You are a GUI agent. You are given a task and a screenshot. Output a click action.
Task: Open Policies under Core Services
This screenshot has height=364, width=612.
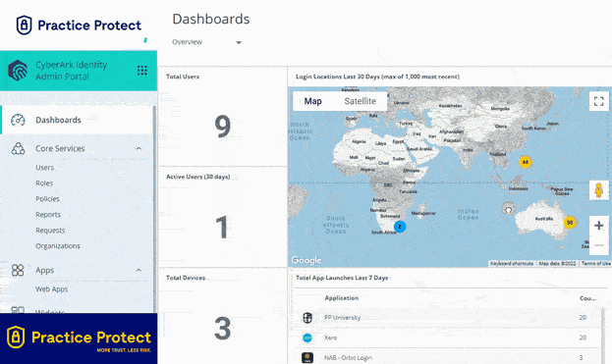pos(47,199)
